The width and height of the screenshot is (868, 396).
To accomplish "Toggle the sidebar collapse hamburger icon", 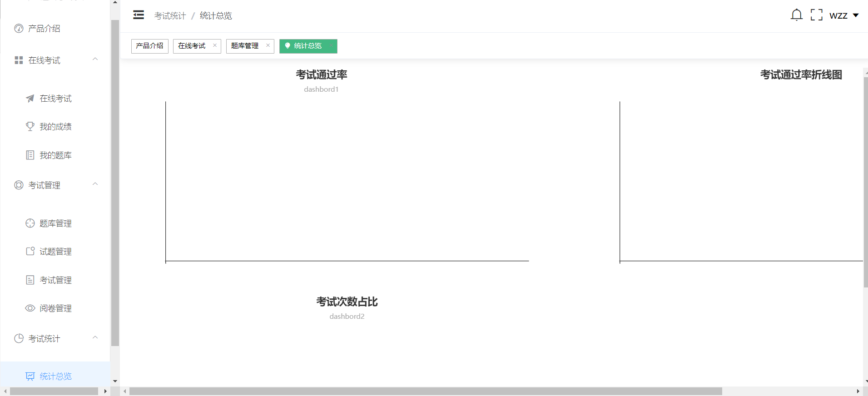I will [139, 15].
